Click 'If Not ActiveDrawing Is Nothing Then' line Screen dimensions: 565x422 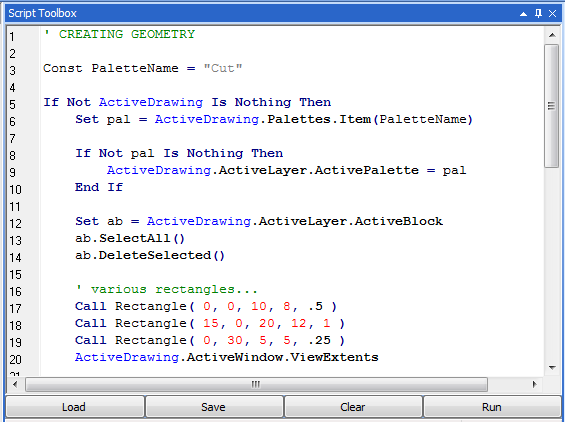187,102
